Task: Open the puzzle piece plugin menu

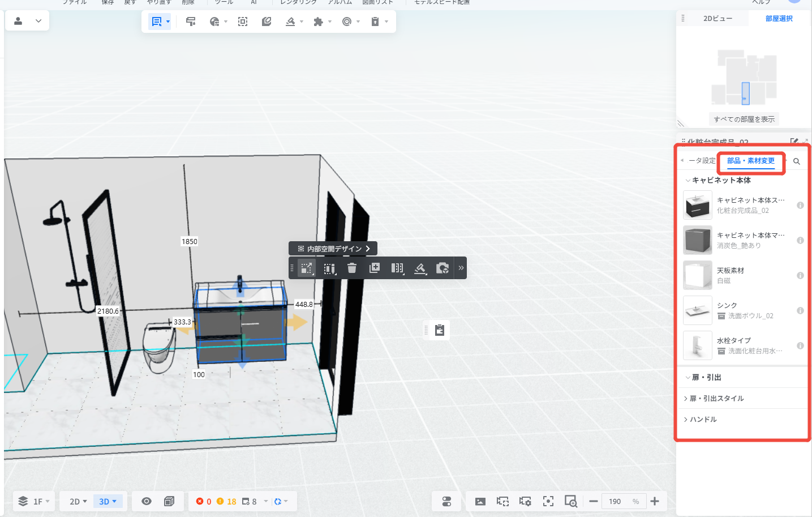Action: tap(318, 22)
